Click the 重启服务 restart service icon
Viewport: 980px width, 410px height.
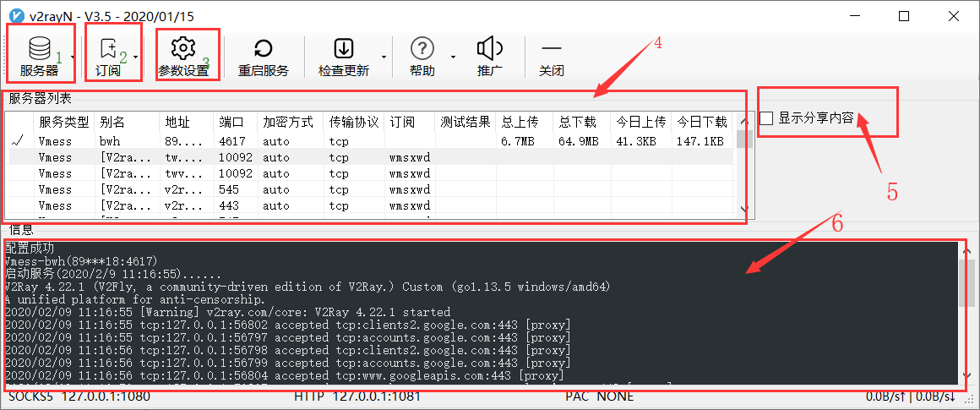coord(263,49)
